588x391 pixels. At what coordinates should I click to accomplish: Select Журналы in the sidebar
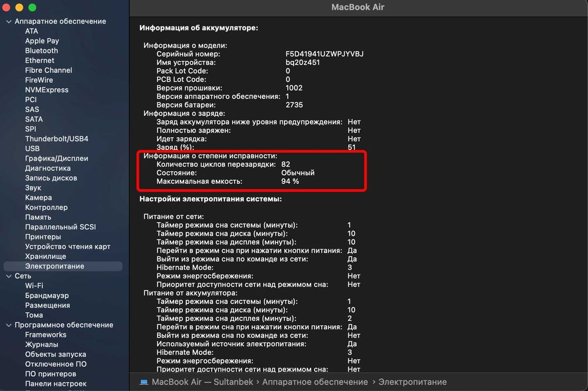pos(42,345)
